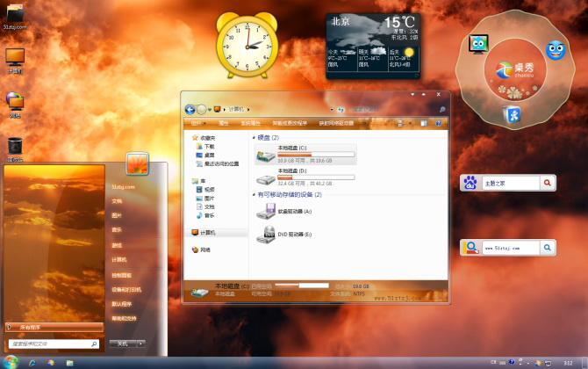Select the DVD drive (E:) icon

click(266, 235)
